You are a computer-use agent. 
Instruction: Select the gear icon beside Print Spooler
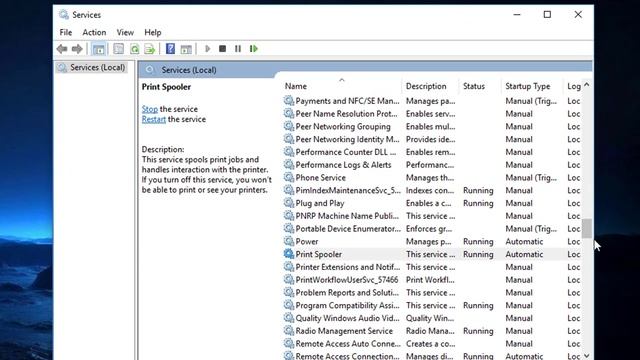click(289, 254)
